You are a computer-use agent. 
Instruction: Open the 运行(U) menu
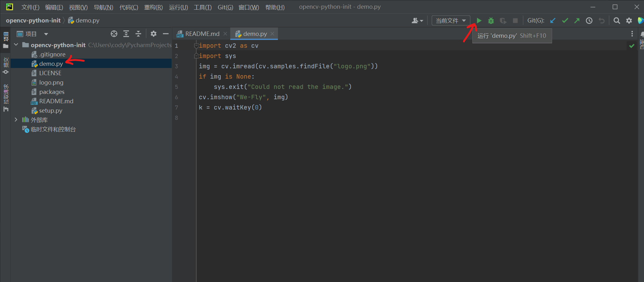178,7
